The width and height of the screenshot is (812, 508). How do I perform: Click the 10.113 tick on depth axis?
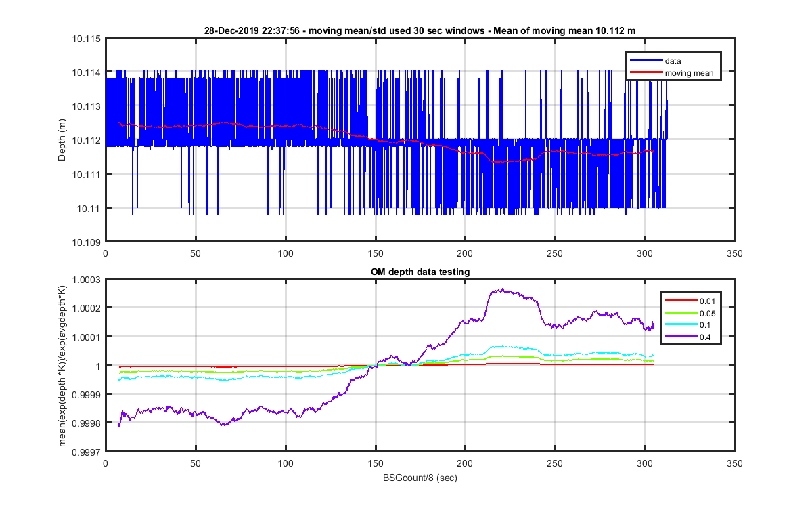click(87, 106)
